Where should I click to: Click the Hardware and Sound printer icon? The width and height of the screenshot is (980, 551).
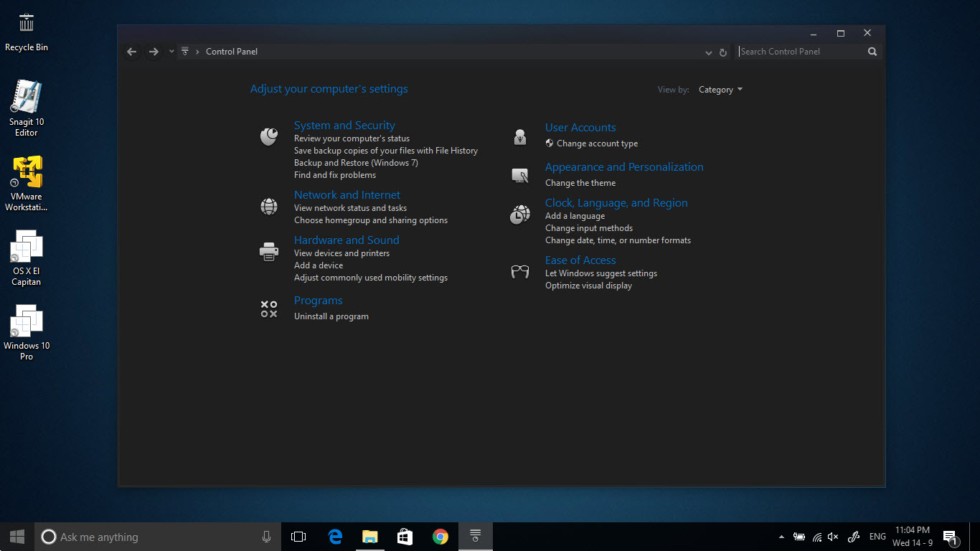pyautogui.click(x=268, y=251)
